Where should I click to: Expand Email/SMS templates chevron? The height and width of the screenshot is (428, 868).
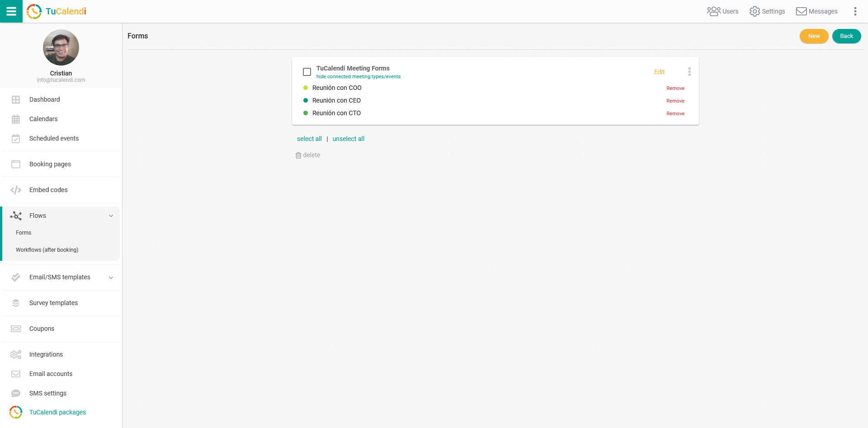point(111,277)
